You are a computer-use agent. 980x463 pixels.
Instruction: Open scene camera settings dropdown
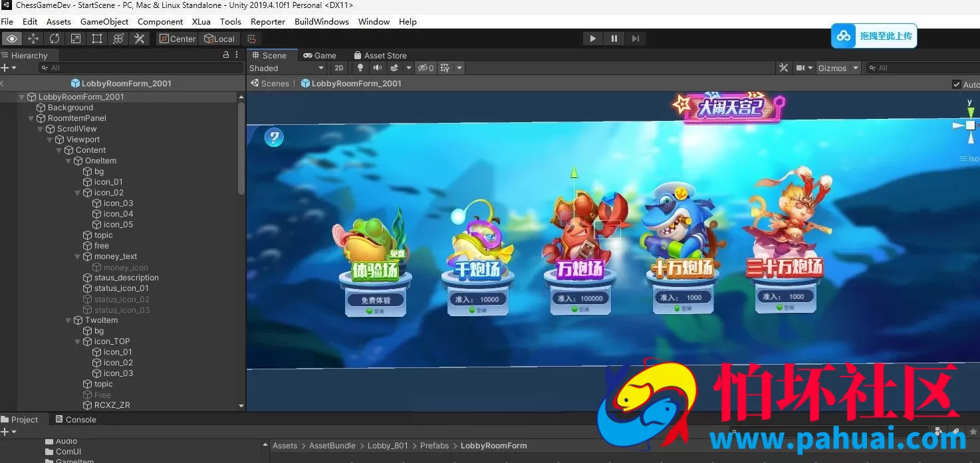click(804, 68)
